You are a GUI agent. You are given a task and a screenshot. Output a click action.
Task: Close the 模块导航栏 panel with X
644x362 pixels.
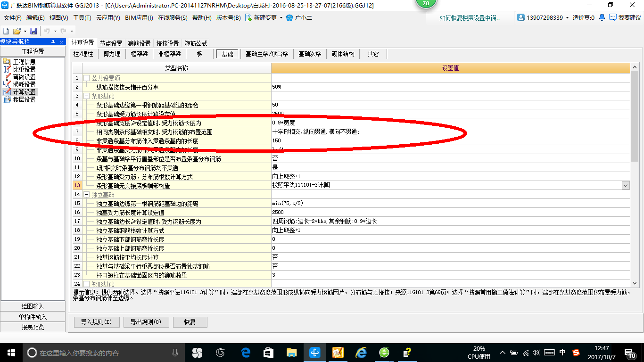click(61, 42)
